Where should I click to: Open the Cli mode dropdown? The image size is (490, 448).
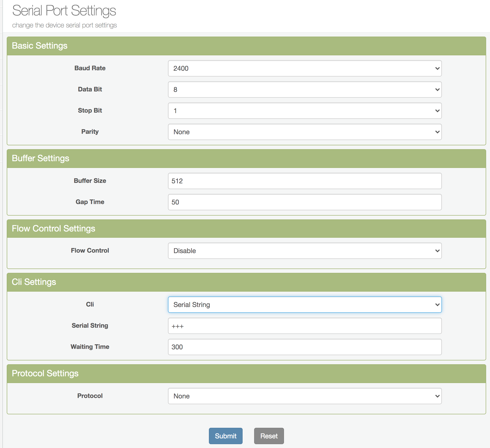coord(304,304)
